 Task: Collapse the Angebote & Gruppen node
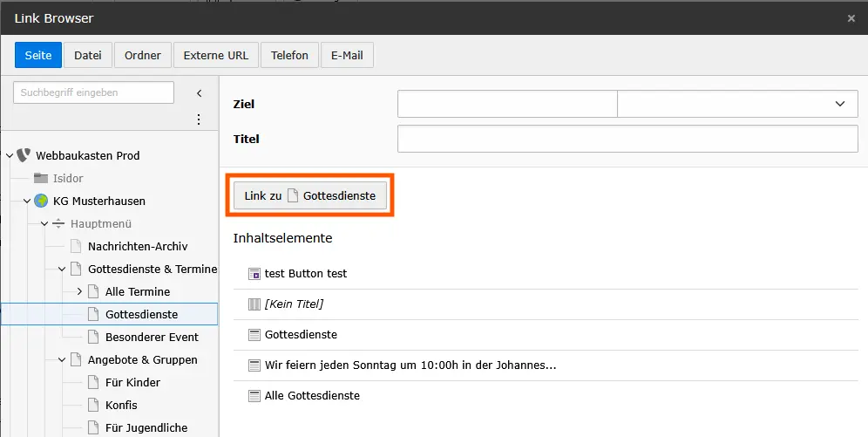(x=62, y=359)
